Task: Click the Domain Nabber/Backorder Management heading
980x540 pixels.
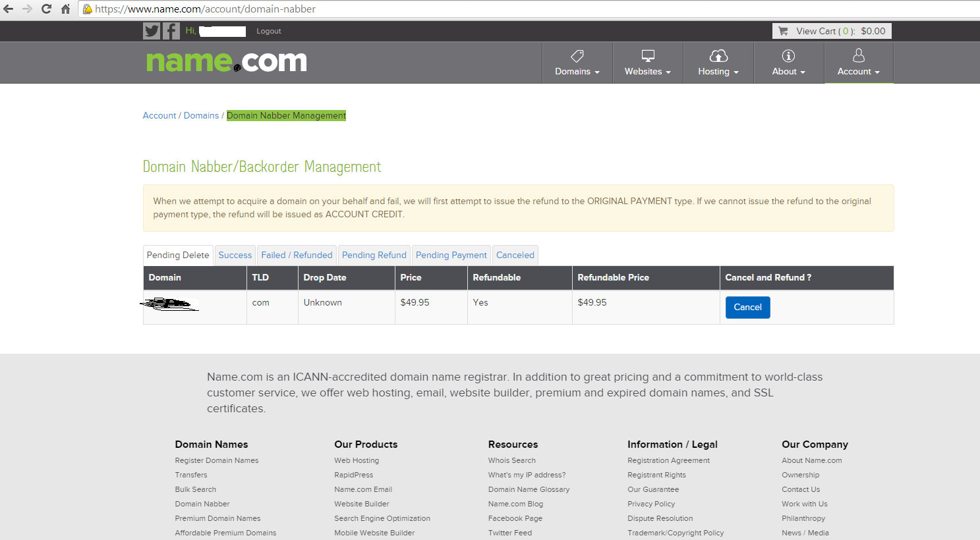Action: pyautogui.click(x=262, y=167)
